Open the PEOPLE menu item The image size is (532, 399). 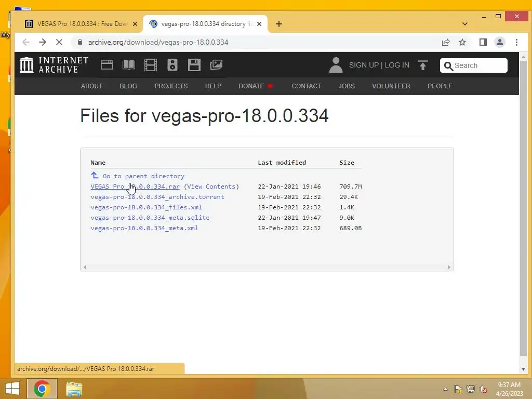click(x=440, y=86)
